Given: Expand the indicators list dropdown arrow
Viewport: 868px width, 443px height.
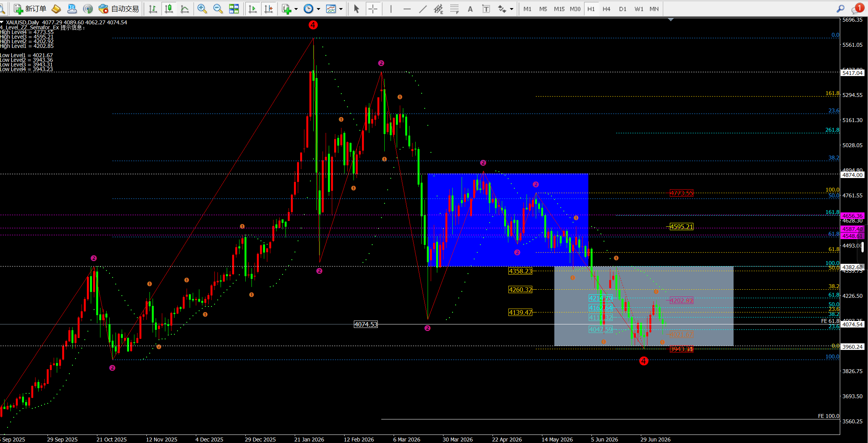Looking at the screenshot, I should click(296, 9).
